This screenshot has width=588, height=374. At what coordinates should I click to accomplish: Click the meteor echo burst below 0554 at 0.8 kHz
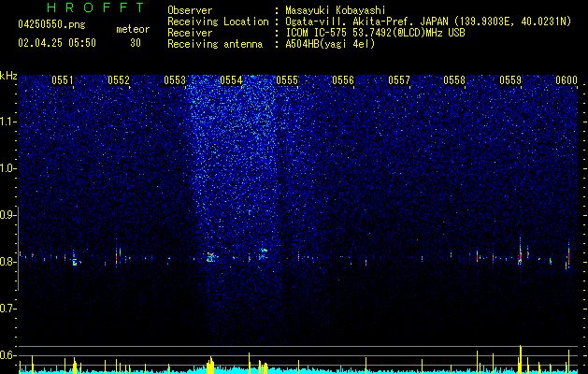coord(210,257)
